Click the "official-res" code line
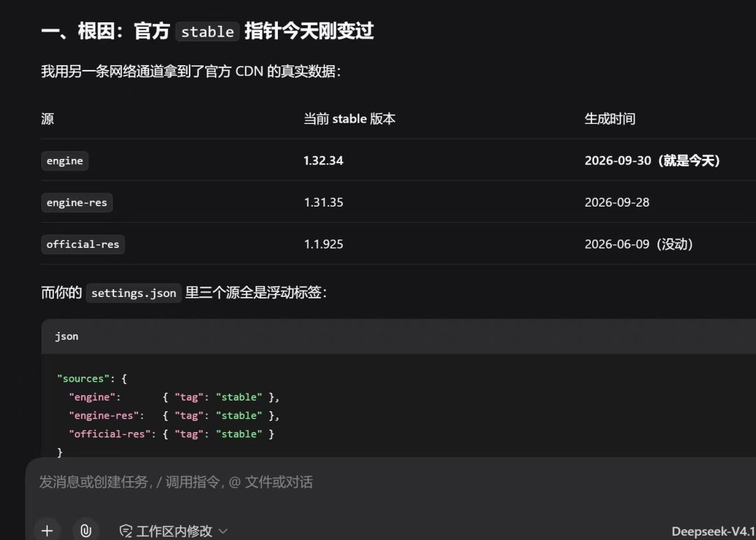Screen dimensions: 756x540 tap(171, 434)
